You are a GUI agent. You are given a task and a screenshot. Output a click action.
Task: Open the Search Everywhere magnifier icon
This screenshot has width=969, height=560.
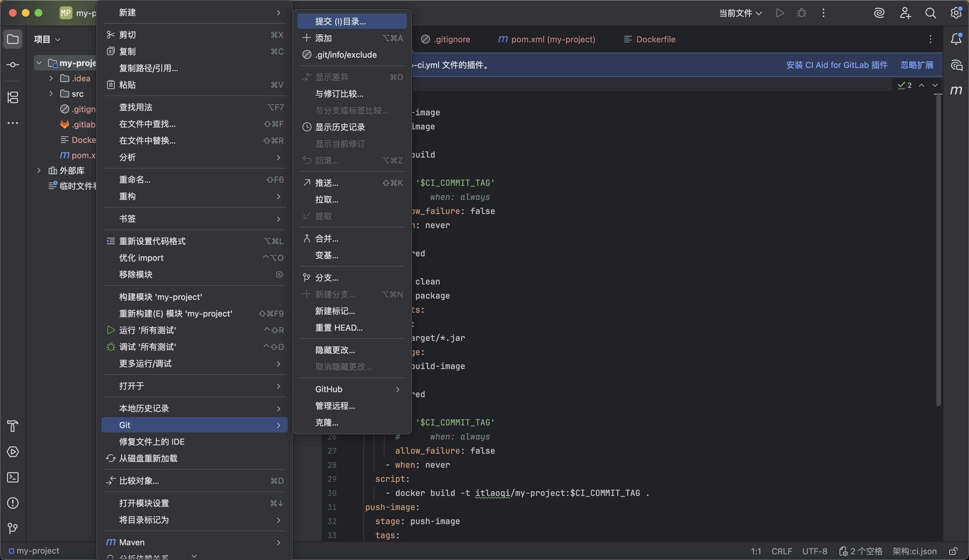pyautogui.click(x=930, y=13)
